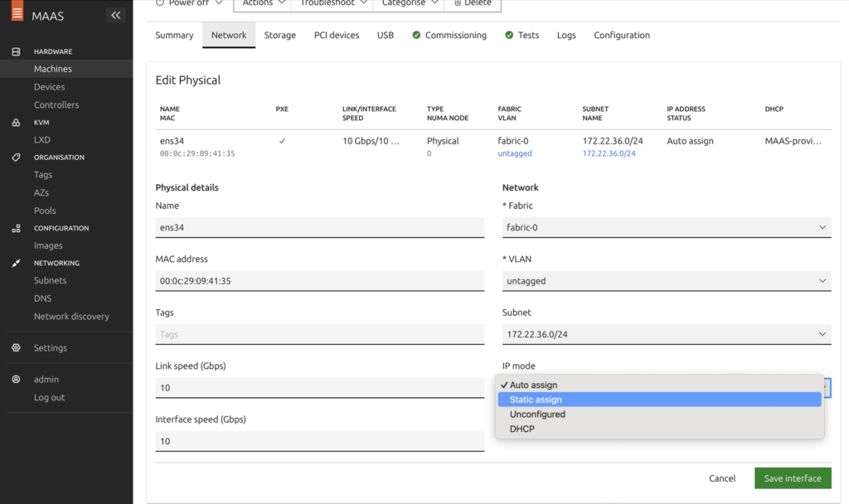Open Network discovery page
Image resolution: width=849 pixels, height=504 pixels.
tap(71, 316)
